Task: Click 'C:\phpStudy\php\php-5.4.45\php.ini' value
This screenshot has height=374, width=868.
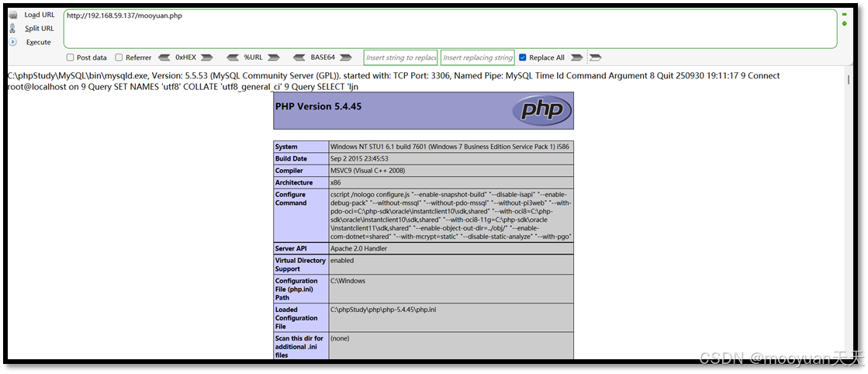Action: click(x=383, y=310)
